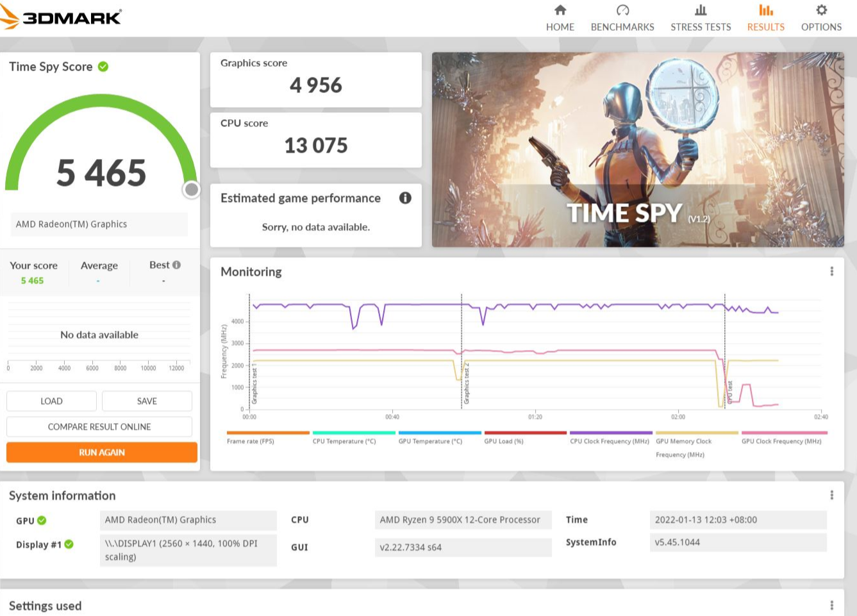857x616 pixels.
Task: Open System information three-dot menu
Action: [x=831, y=495]
